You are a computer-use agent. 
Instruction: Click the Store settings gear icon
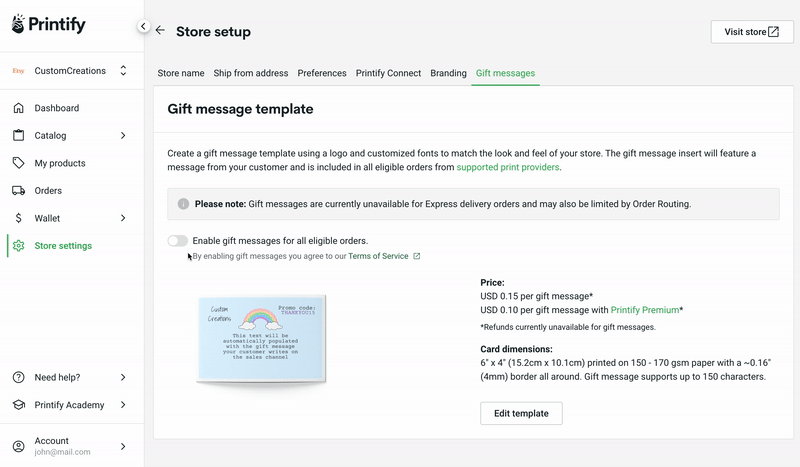(18, 245)
